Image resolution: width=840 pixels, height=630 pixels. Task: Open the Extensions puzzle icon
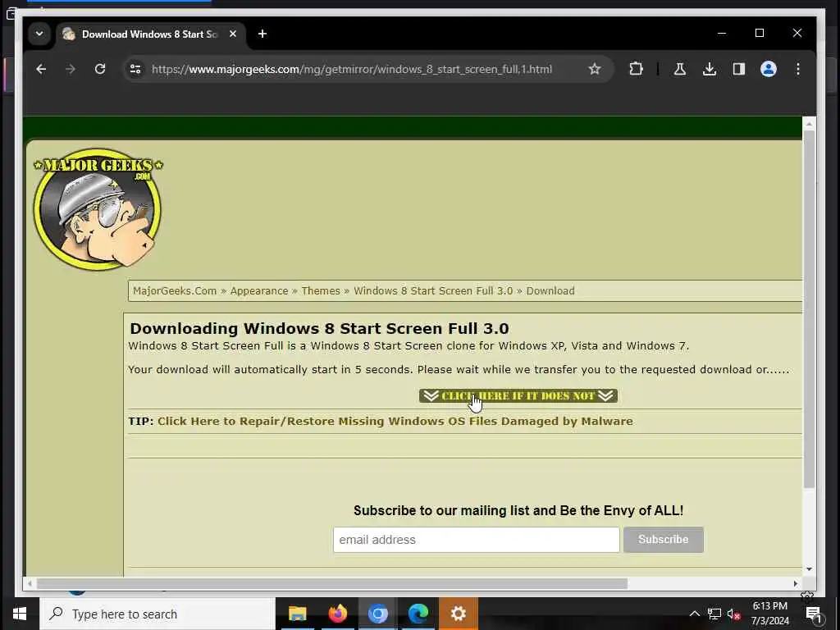(x=636, y=69)
